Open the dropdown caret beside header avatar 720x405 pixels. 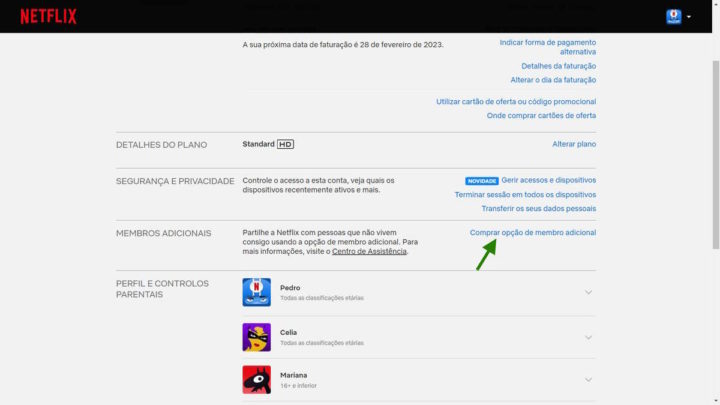click(689, 17)
